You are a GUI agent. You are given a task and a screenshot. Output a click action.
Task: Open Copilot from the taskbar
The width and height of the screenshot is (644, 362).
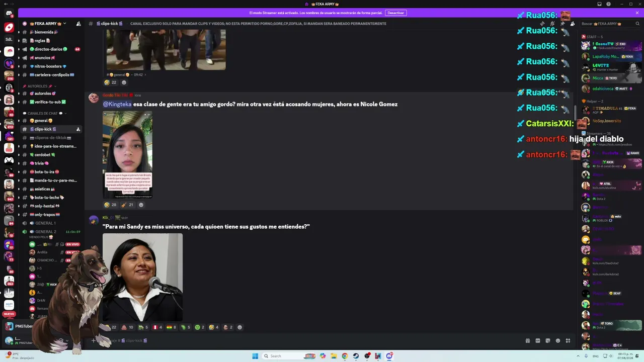tap(323, 356)
